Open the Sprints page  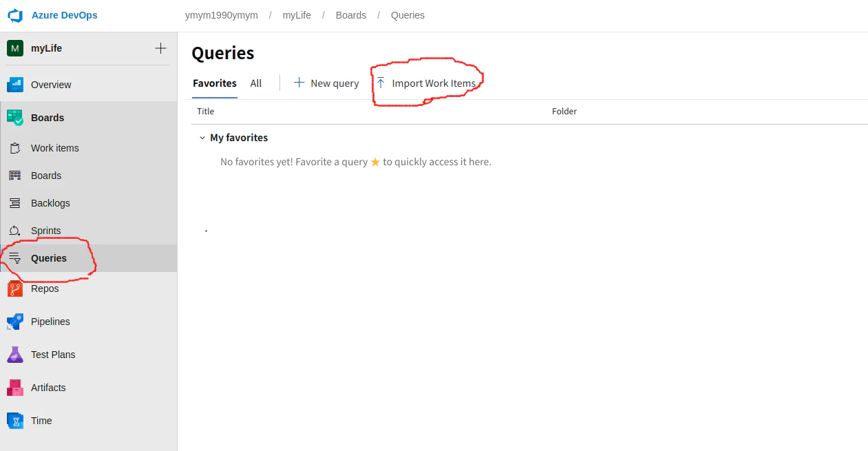[46, 231]
